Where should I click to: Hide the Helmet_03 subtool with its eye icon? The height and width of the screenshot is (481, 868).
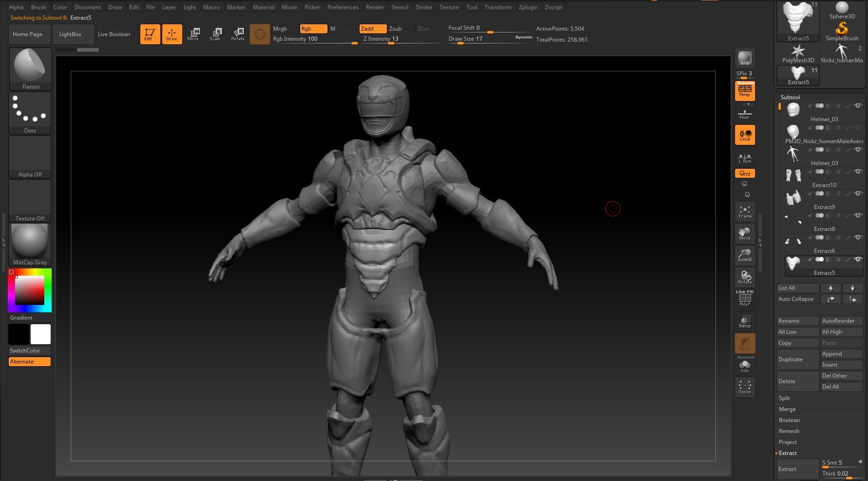858,106
